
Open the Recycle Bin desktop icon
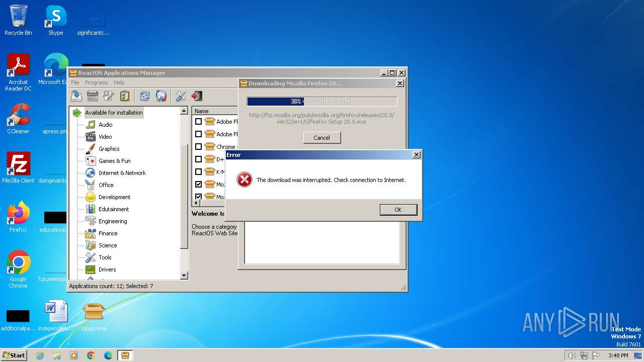point(18,20)
